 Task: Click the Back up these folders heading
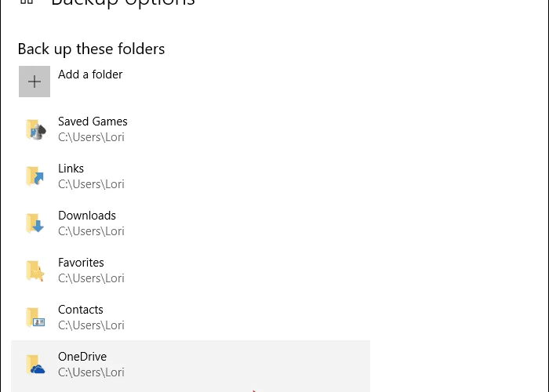92,49
